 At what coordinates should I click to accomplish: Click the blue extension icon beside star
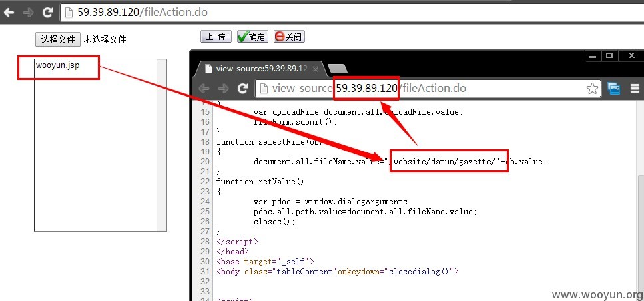614,89
